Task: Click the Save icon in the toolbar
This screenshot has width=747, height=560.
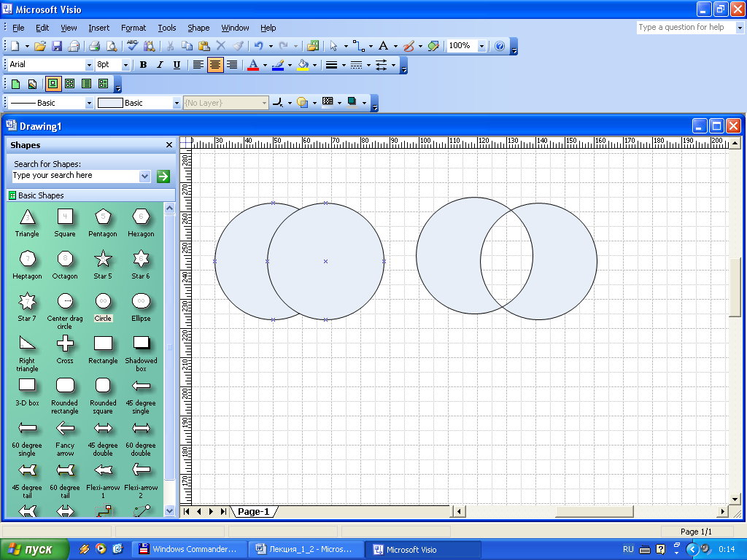Action: [x=57, y=46]
